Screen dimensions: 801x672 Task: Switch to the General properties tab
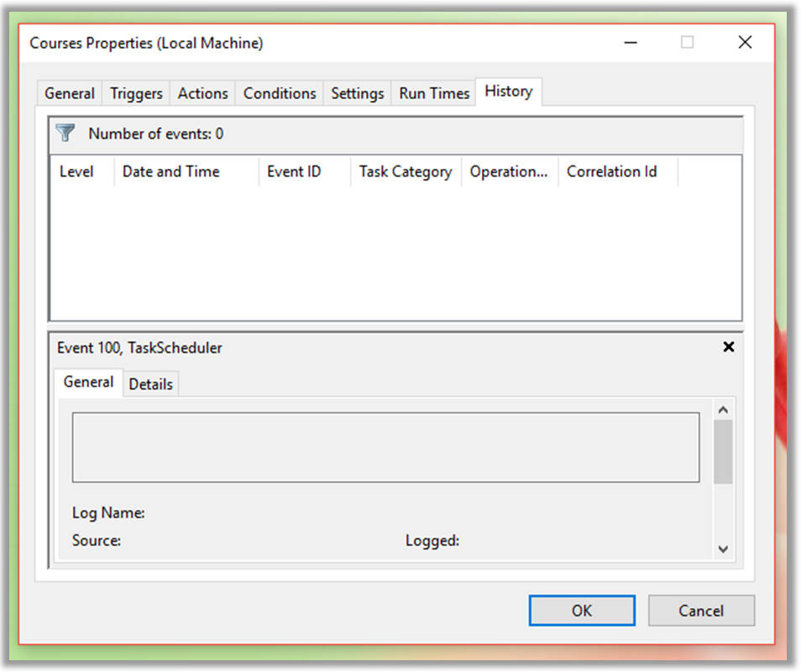click(x=70, y=93)
